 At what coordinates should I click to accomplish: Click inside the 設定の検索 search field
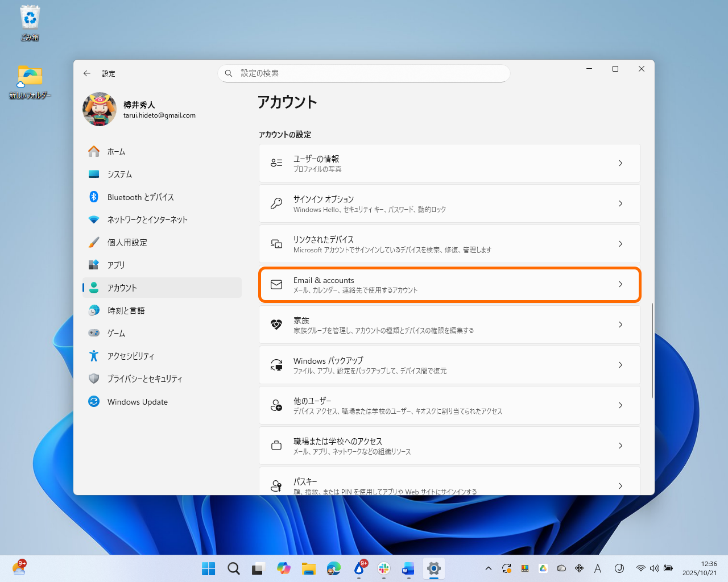(364, 73)
